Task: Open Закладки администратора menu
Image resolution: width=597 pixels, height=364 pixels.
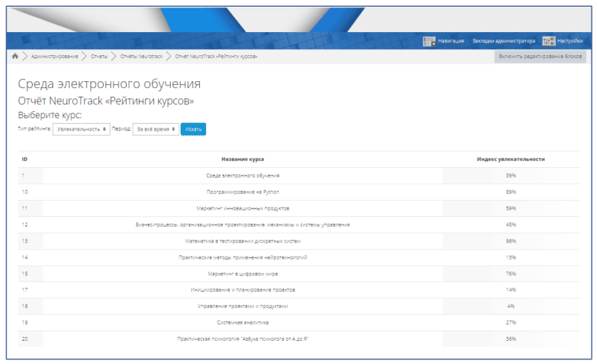Action: coord(503,41)
